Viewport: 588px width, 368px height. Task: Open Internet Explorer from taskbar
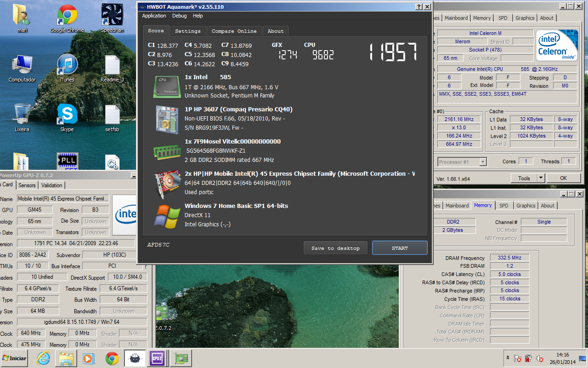[x=43, y=358]
